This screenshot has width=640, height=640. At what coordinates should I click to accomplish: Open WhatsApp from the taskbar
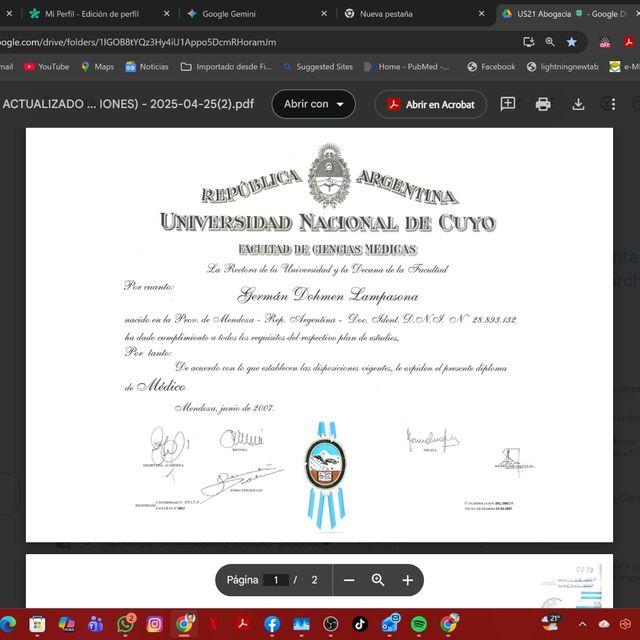[125, 624]
